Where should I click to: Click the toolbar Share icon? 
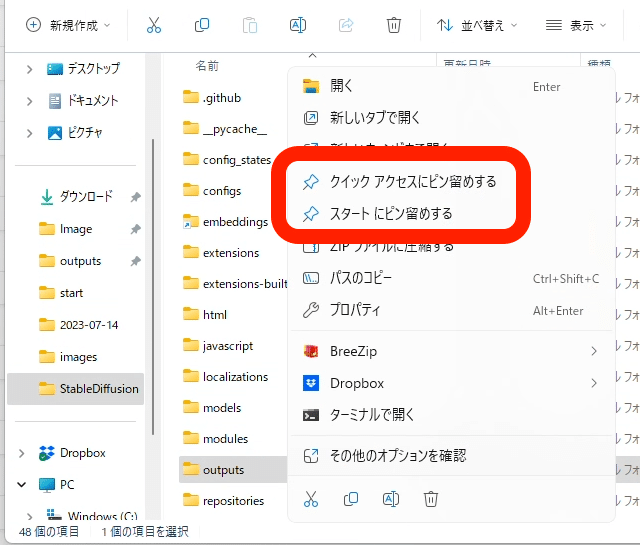(346, 25)
